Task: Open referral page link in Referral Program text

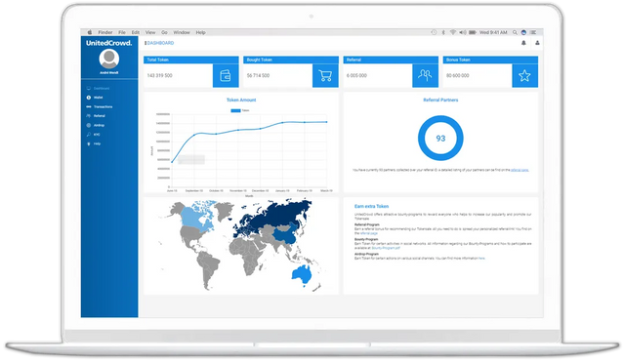Action: tap(369, 233)
